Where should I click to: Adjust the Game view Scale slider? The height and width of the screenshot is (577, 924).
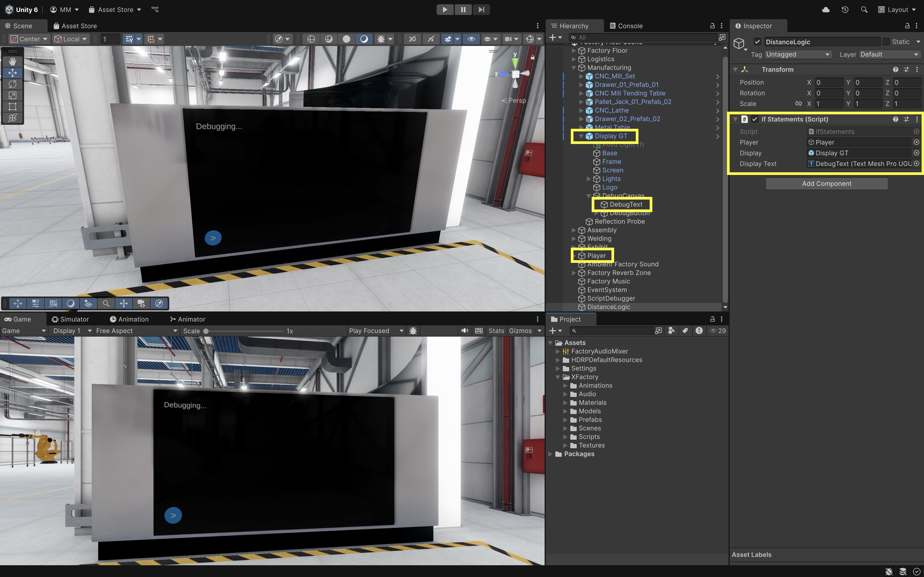(206, 331)
